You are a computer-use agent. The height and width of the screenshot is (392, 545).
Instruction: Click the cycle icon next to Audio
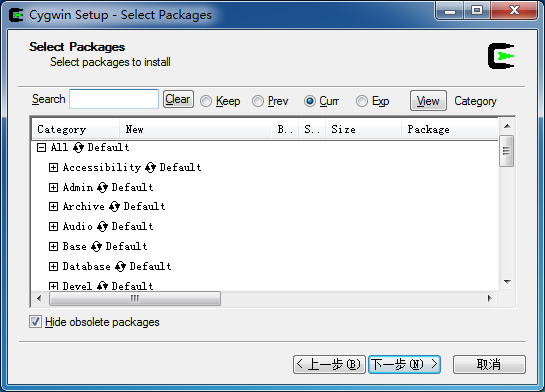click(x=102, y=227)
